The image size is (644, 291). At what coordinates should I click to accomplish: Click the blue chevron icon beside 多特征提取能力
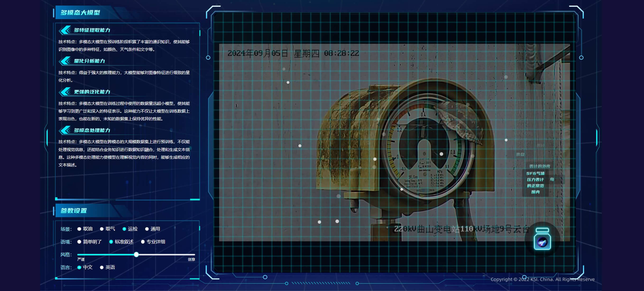pyautogui.click(x=64, y=30)
